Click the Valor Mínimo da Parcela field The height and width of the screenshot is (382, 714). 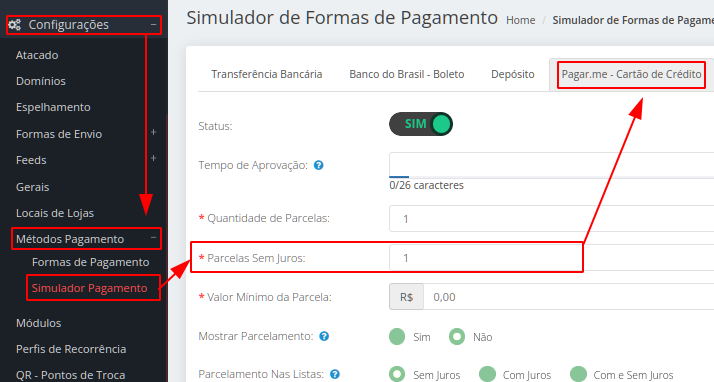click(569, 297)
